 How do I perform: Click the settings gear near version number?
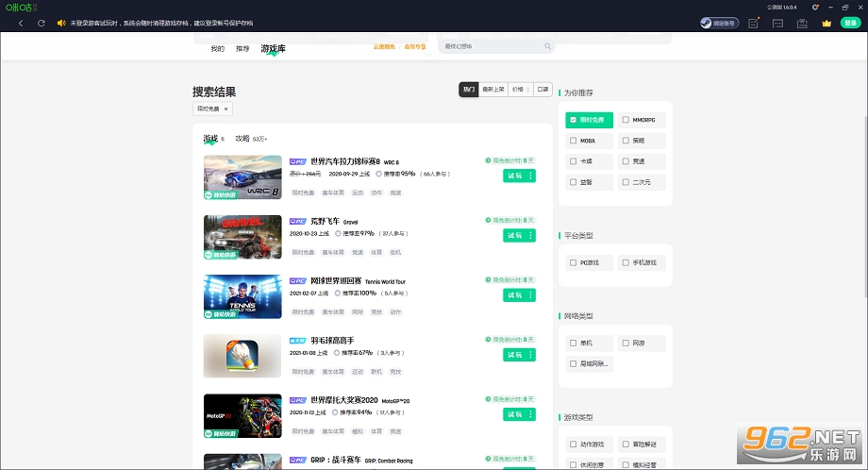[x=815, y=8]
